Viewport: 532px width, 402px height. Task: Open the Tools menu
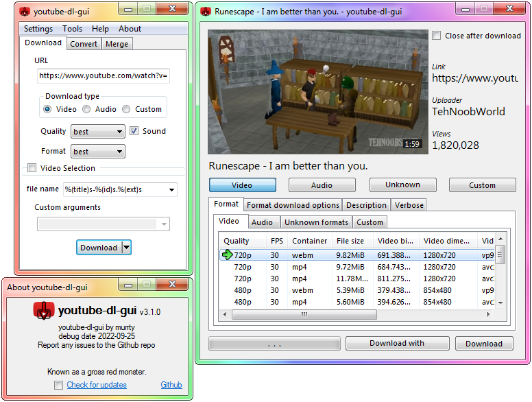click(72, 29)
